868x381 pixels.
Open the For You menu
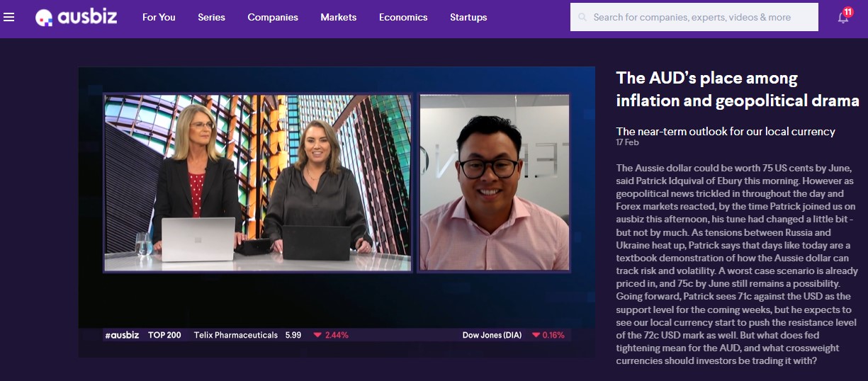[159, 17]
